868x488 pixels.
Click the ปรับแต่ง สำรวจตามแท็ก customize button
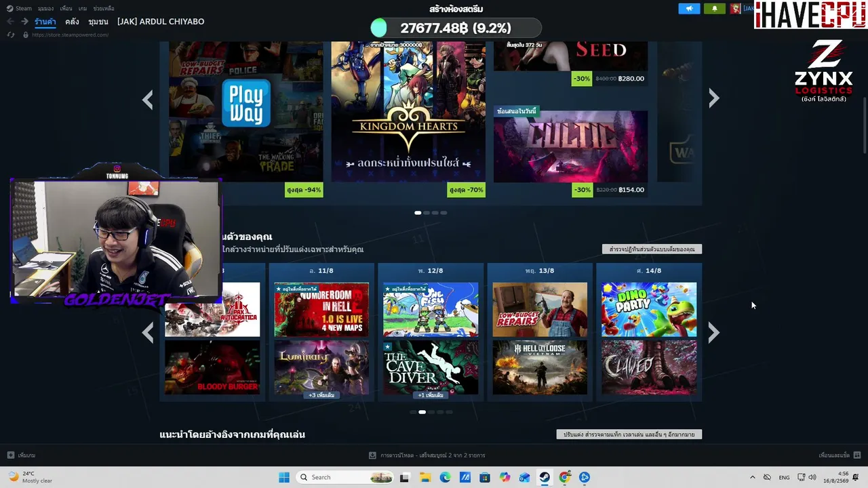click(x=629, y=434)
